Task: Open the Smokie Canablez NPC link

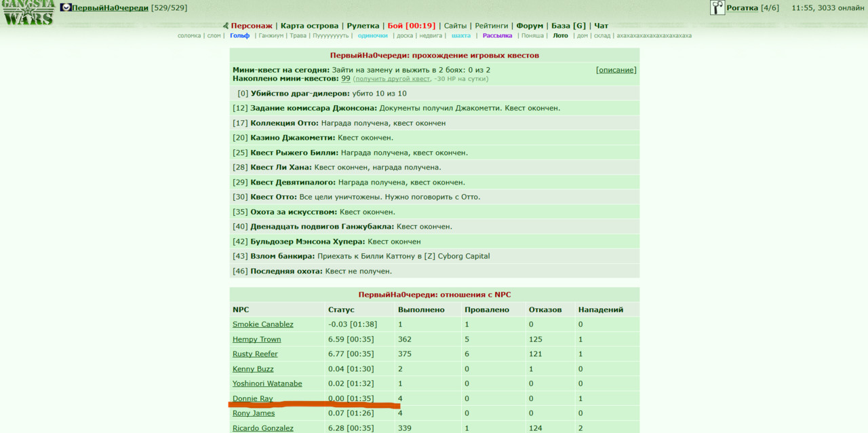Action: coord(263,324)
